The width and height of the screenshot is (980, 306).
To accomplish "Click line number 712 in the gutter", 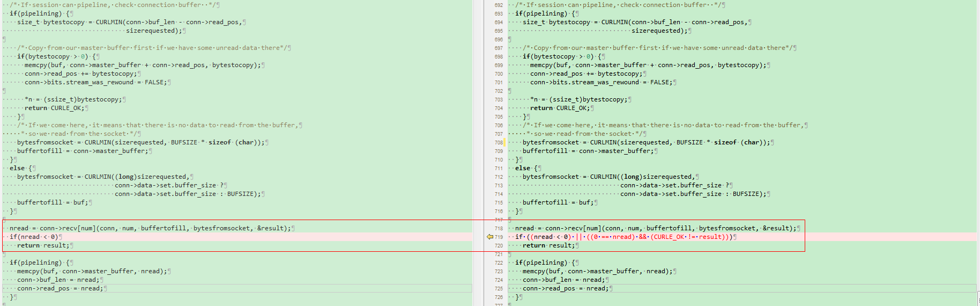I will (499, 177).
